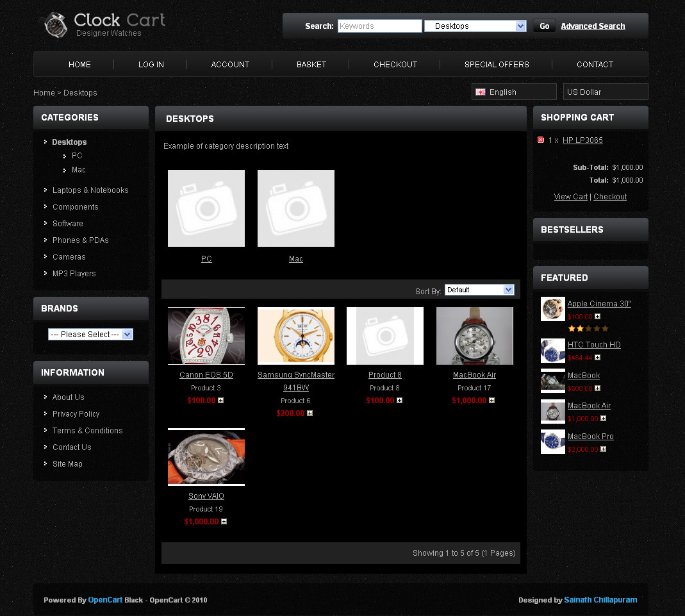Select Mac subcategory in sidebar

click(79, 169)
